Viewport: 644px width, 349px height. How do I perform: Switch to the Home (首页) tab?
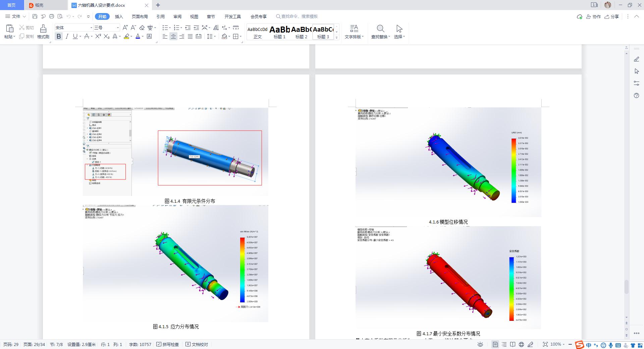click(11, 5)
